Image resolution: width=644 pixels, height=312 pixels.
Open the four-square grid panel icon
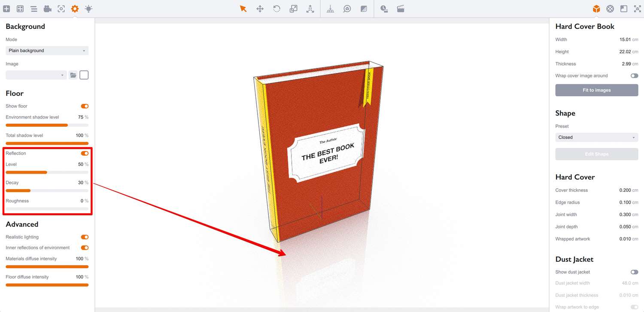click(20, 9)
